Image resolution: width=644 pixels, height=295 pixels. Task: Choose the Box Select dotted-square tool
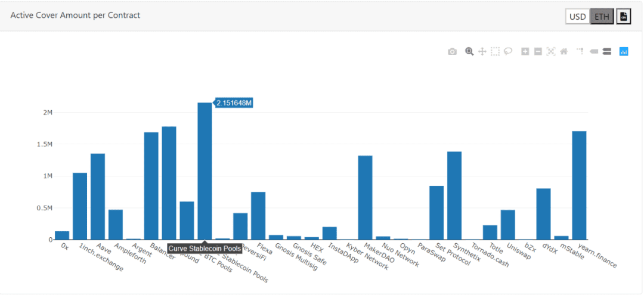(496, 51)
